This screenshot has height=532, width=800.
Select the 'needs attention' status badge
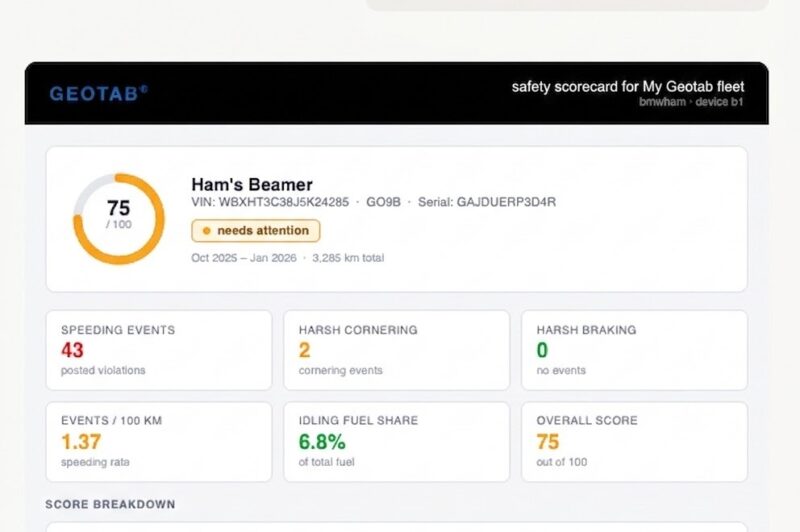256,231
